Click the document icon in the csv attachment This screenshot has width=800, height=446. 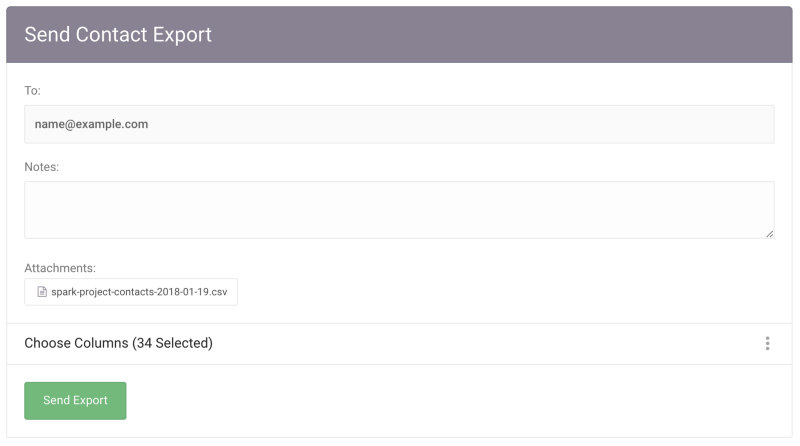(42, 292)
